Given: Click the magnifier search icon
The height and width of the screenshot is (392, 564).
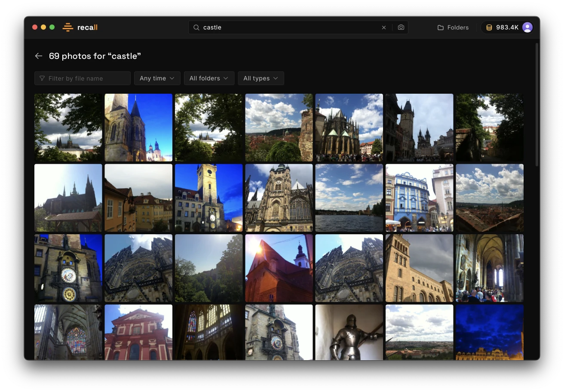Looking at the screenshot, I should click(x=196, y=28).
